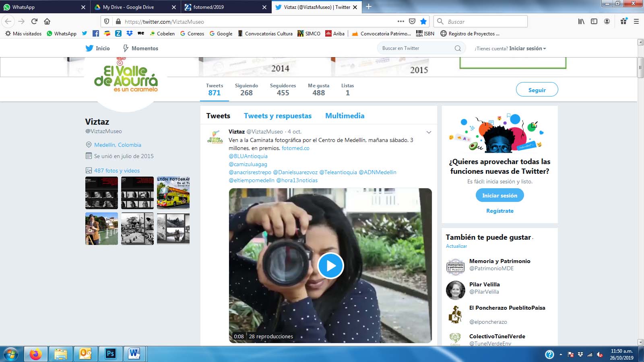Click the home button in Firefox toolbar
This screenshot has width=644, height=362.
[x=47, y=21]
